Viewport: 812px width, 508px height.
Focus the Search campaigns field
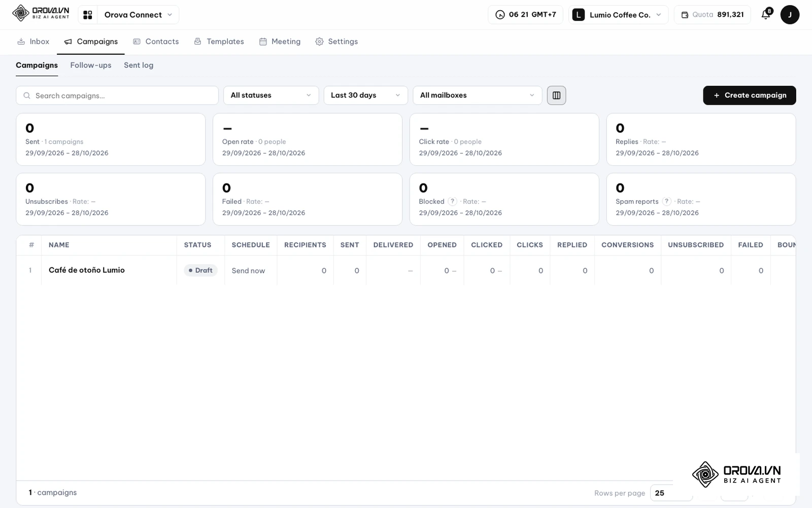pos(117,96)
